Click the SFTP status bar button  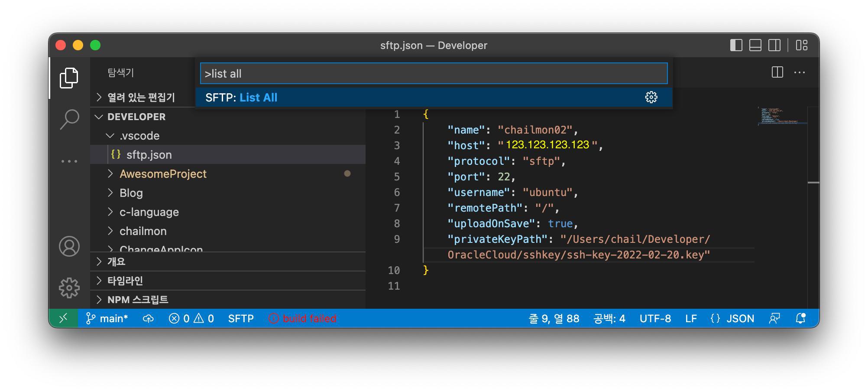coord(241,318)
